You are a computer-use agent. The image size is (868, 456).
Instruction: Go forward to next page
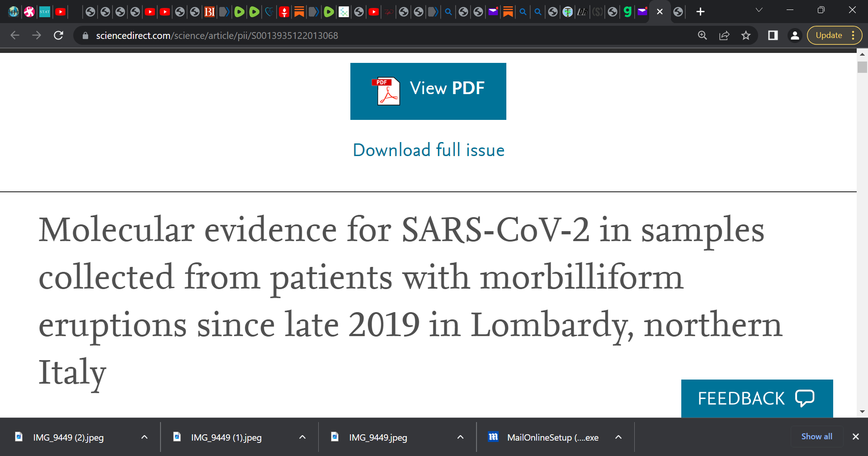37,35
